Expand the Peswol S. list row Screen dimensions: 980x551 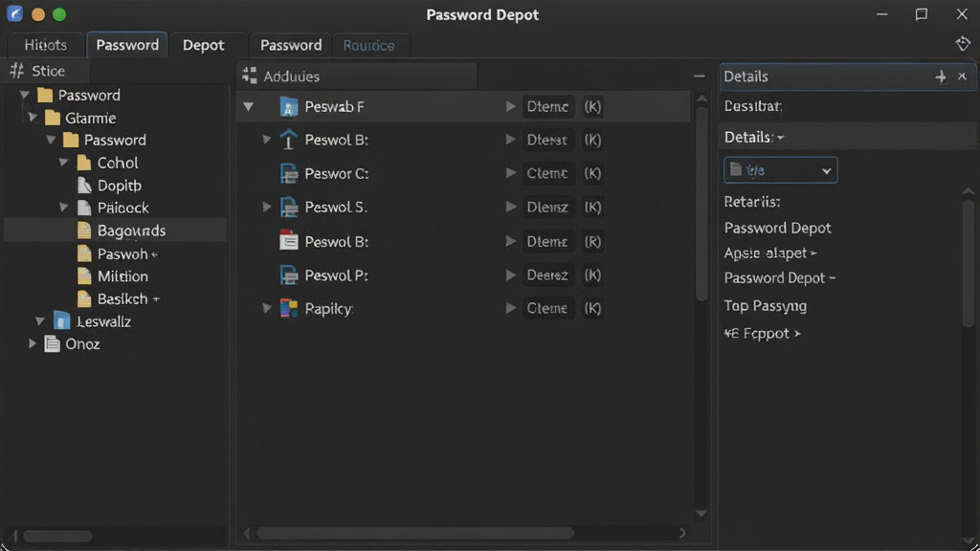(266, 207)
